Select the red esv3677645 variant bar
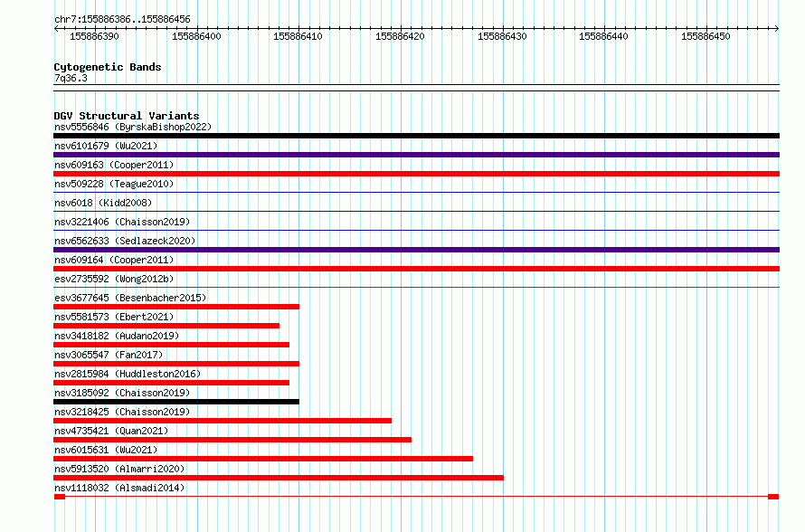The image size is (805, 532). 176,307
